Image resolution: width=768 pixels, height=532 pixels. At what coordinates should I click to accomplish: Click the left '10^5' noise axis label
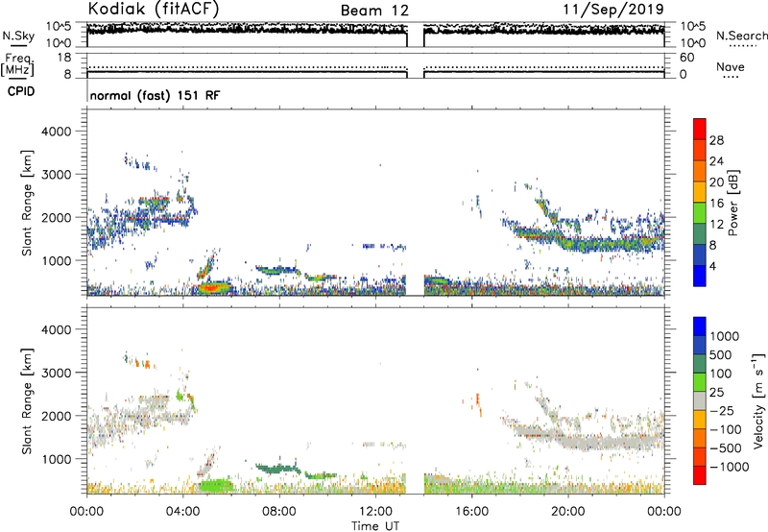[59, 26]
